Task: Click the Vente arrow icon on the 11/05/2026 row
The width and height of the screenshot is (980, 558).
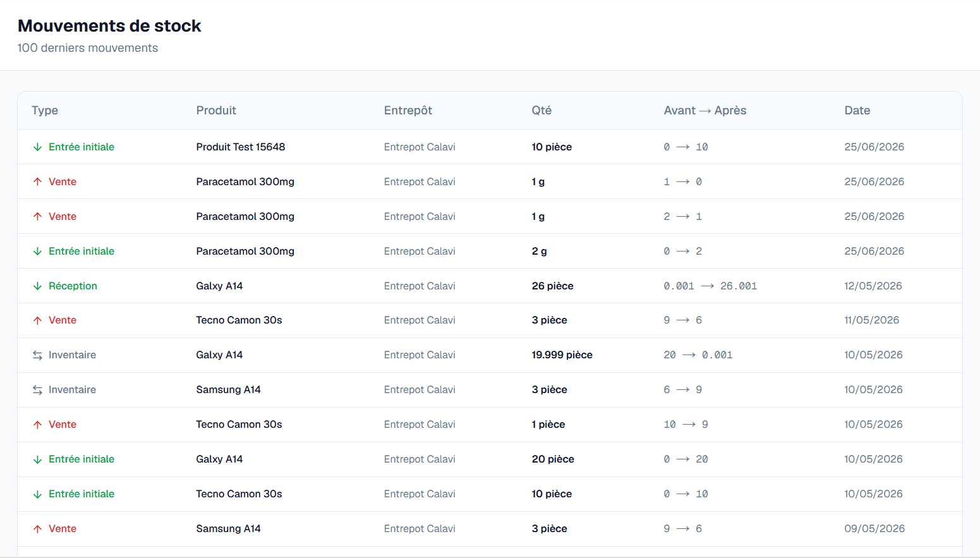Action: coord(37,320)
